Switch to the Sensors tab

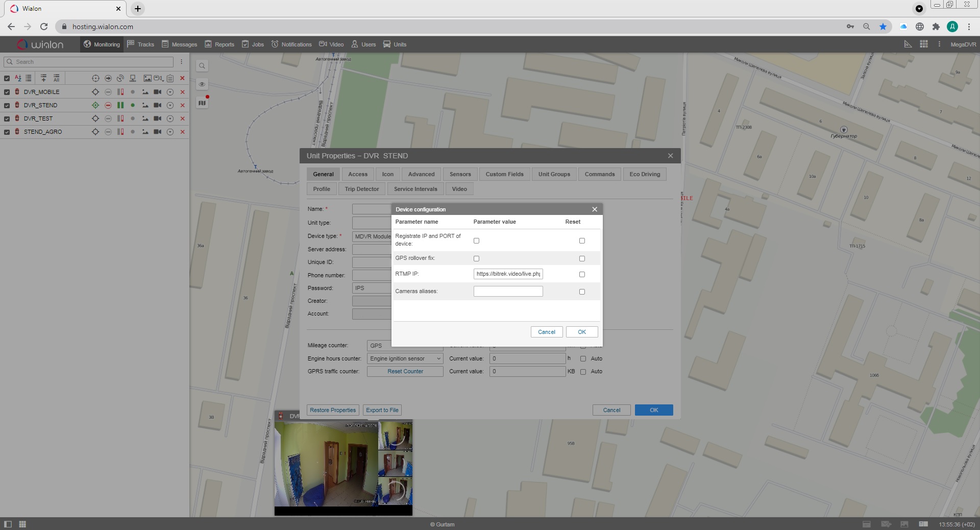click(x=460, y=174)
